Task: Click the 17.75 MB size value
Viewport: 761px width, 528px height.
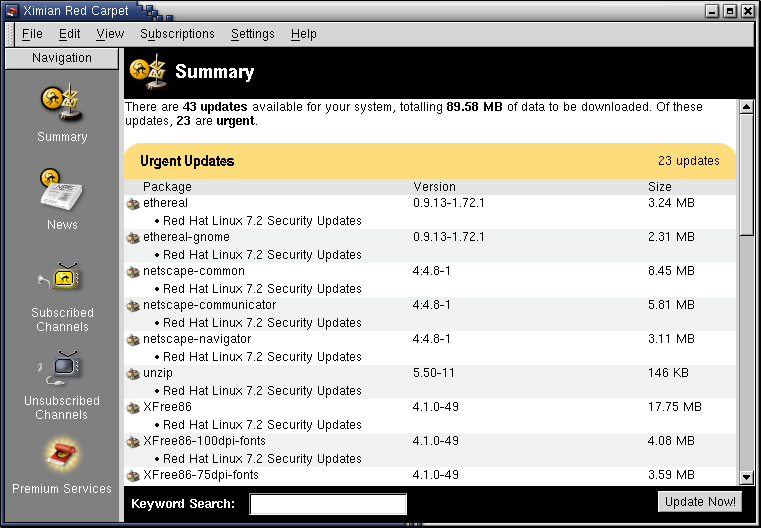Action: [x=675, y=407]
